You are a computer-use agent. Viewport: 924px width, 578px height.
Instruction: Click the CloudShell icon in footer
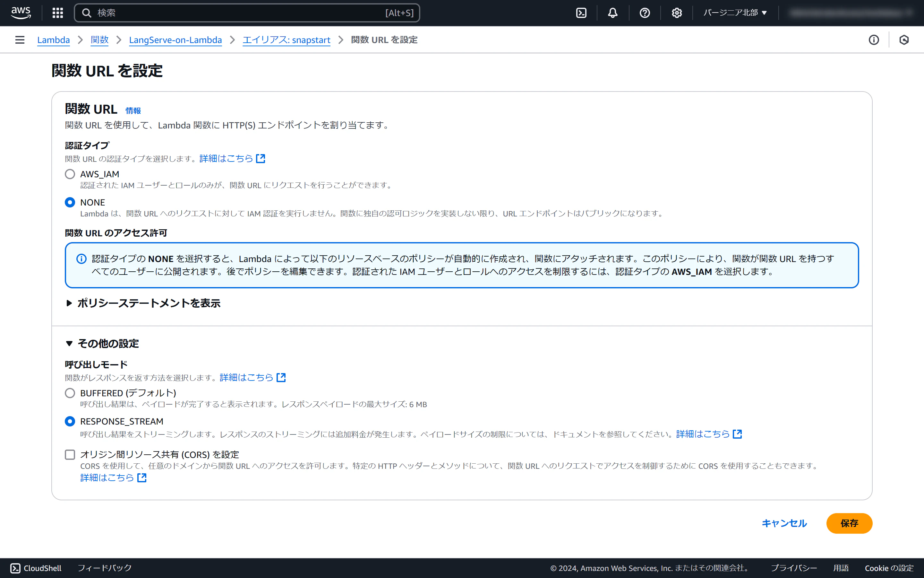(15, 568)
